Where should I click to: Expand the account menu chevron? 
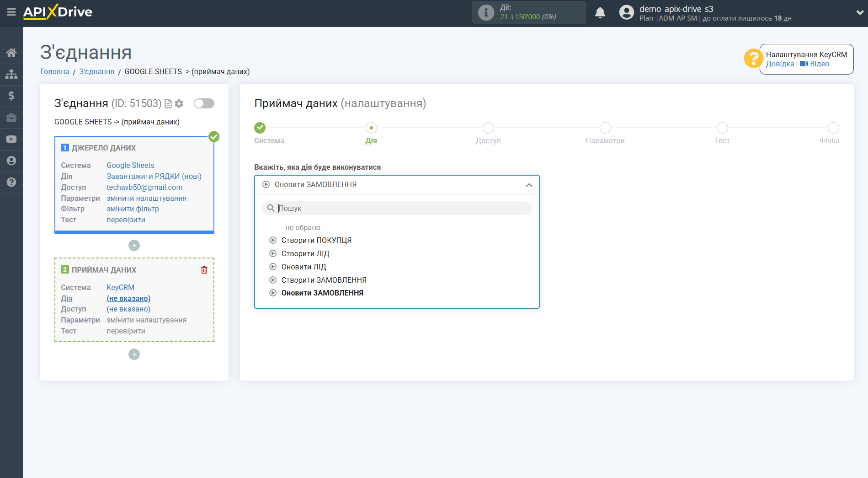coord(859,13)
